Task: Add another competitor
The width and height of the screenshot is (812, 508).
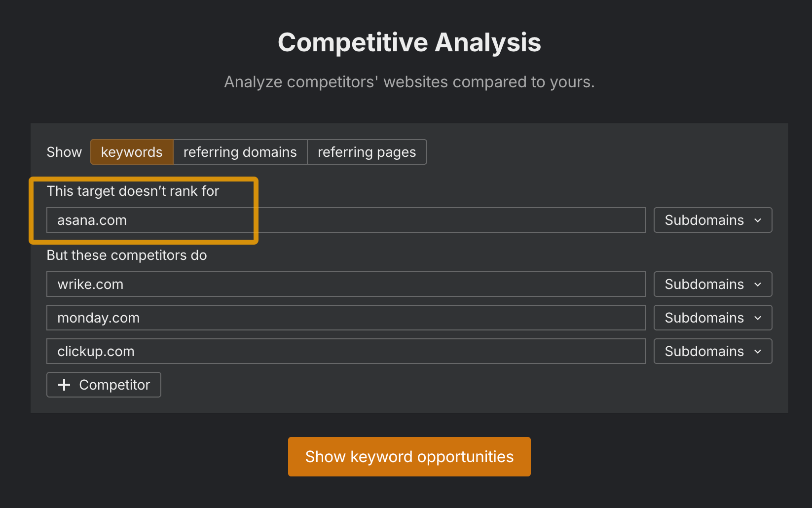Action: pos(104,385)
